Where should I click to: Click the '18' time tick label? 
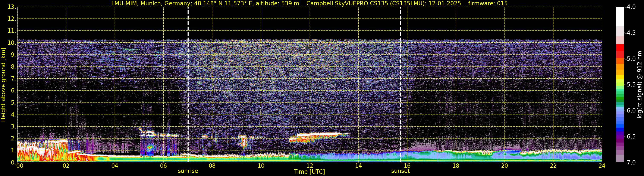(456, 166)
